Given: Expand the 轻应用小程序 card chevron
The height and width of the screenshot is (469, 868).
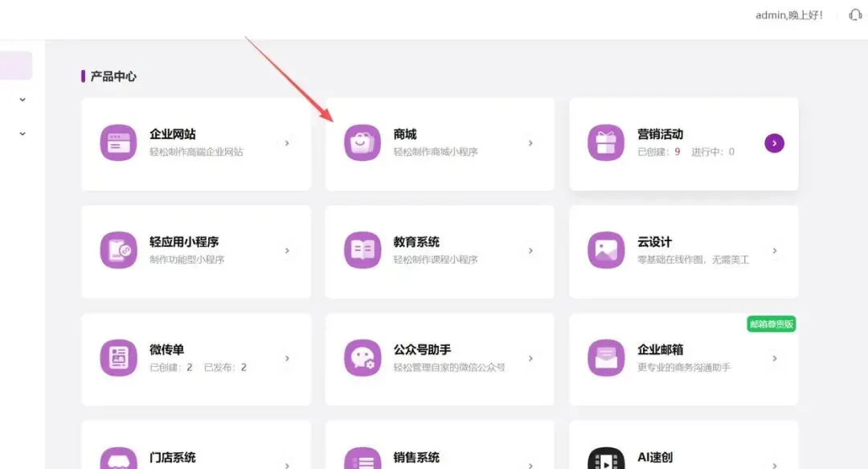Looking at the screenshot, I should pos(287,251).
